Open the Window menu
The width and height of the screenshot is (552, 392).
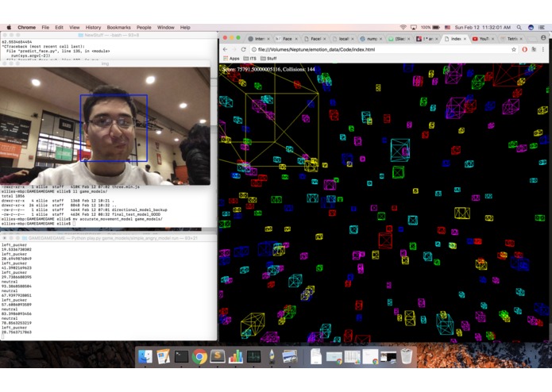point(165,27)
